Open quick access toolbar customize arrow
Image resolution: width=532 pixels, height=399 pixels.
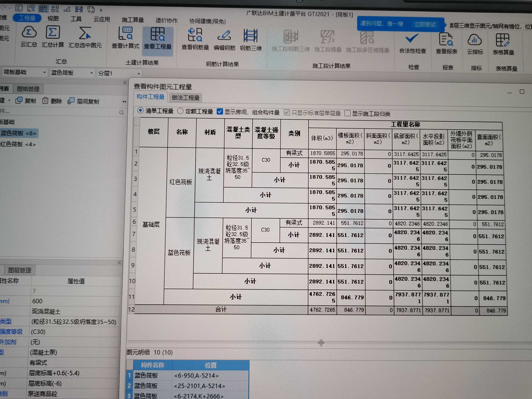click(x=101, y=10)
